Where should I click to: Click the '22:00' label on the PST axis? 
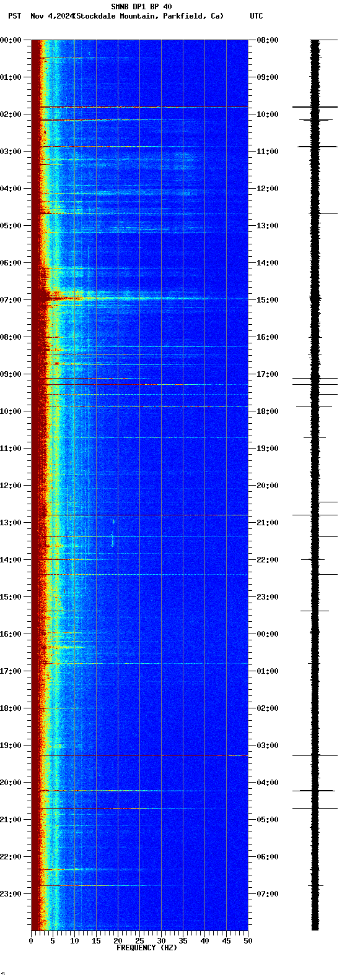click(x=11, y=857)
